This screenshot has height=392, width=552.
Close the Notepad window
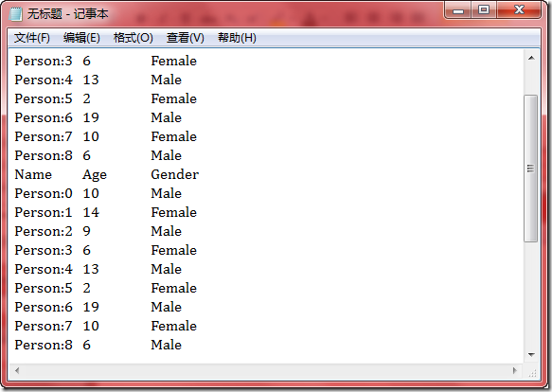click(x=519, y=10)
